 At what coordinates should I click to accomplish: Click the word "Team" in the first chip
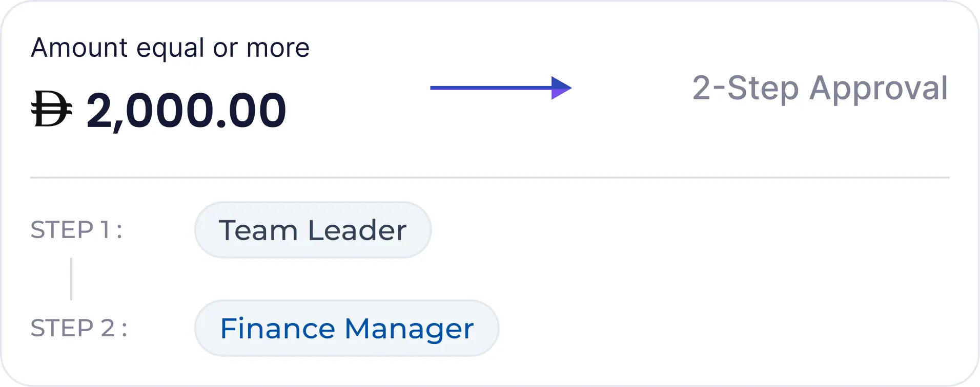(x=258, y=230)
